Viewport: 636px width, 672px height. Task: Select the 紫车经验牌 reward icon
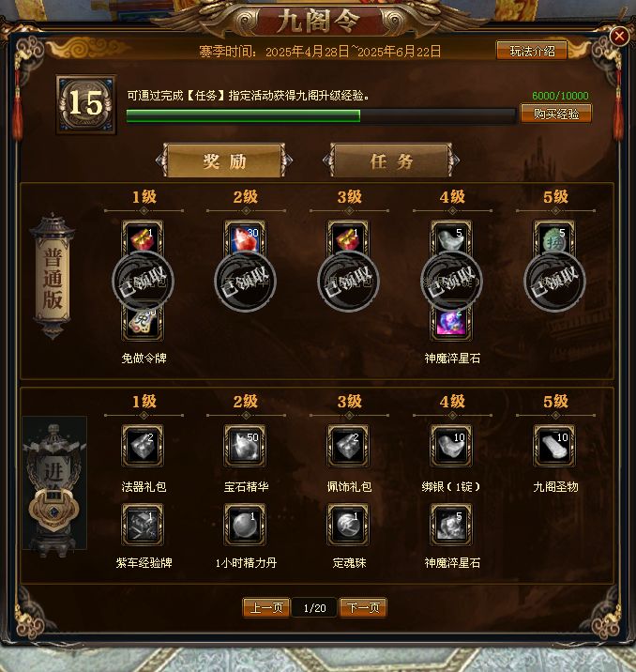click(143, 524)
